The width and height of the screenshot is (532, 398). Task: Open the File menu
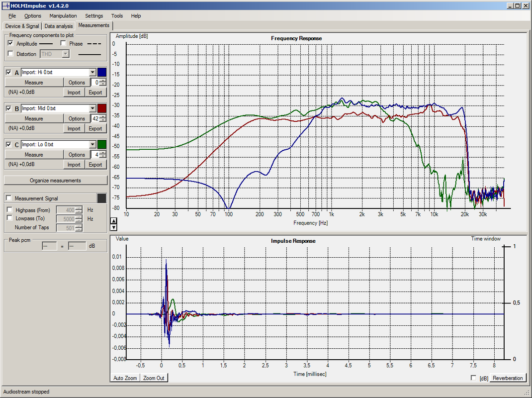click(x=12, y=16)
